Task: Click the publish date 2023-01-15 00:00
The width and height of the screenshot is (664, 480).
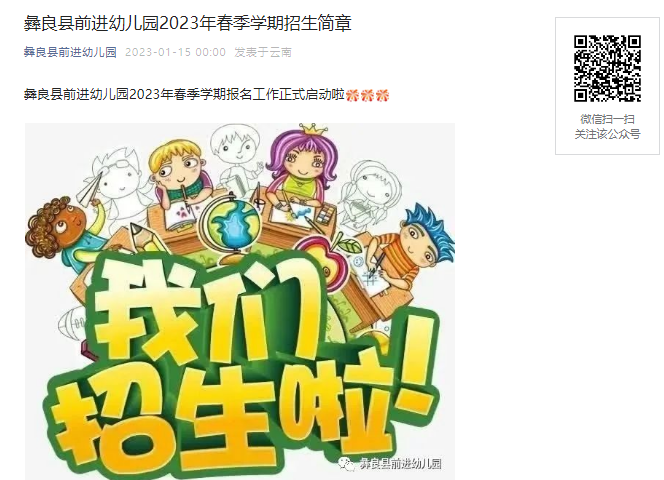Action: [x=175, y=52]
